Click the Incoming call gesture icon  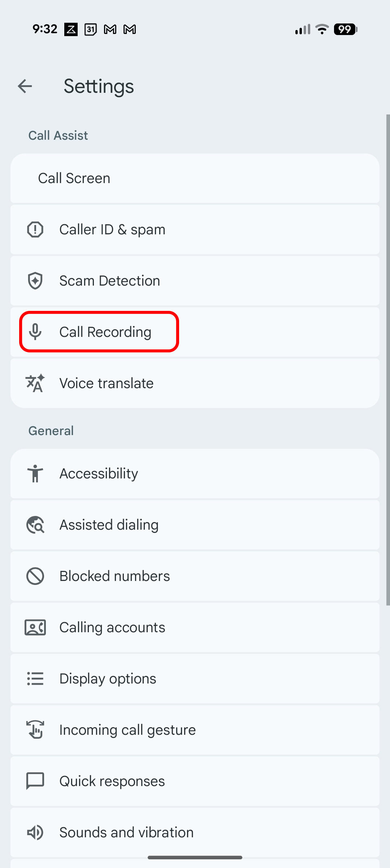pyautogui.click(x=35, y=730)
